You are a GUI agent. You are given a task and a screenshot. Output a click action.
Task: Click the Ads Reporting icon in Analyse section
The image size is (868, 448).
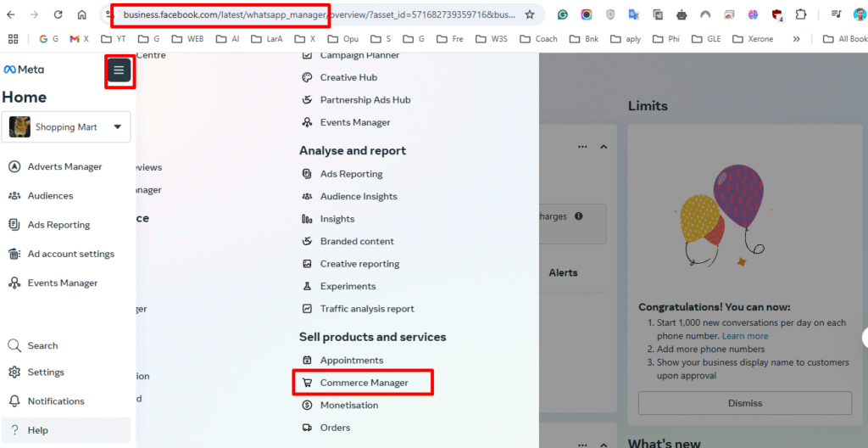(307, 174)
